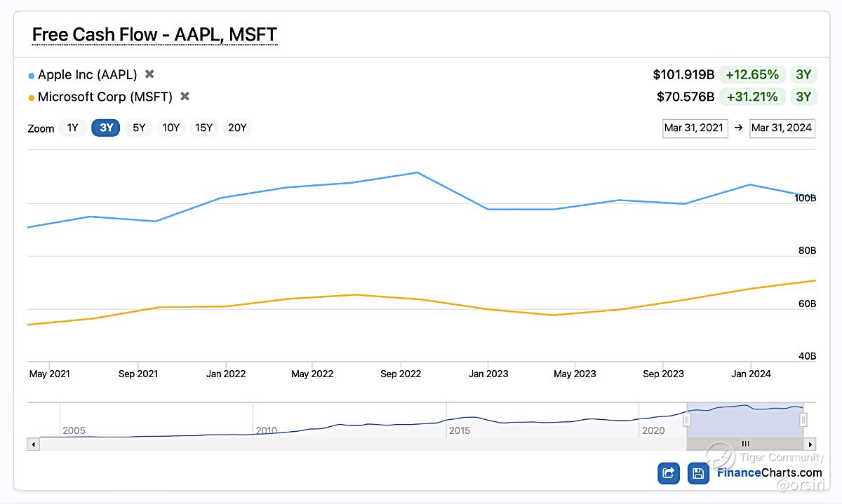Click the left navigator range handle
The height and width of the screenshot is (504, 842).
[688, 419]
